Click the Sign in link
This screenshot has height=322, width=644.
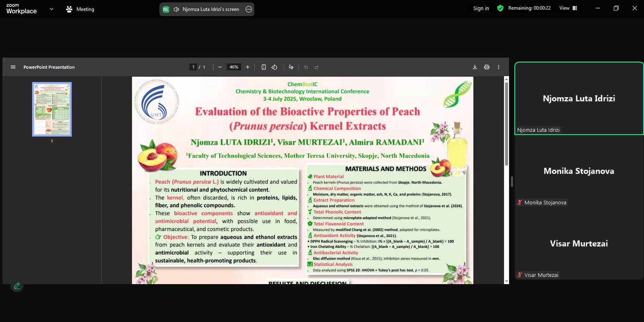click(x=481, y=8)
